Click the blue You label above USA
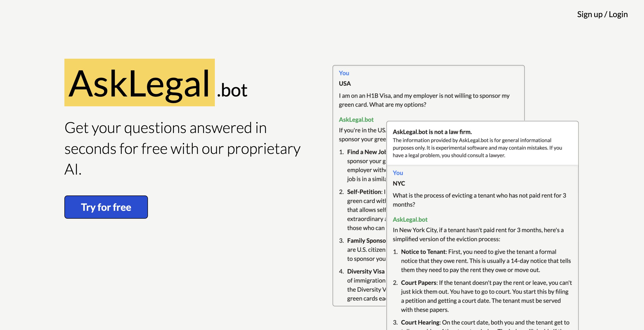This screenshot has height=330, width=644. [344, 73]
